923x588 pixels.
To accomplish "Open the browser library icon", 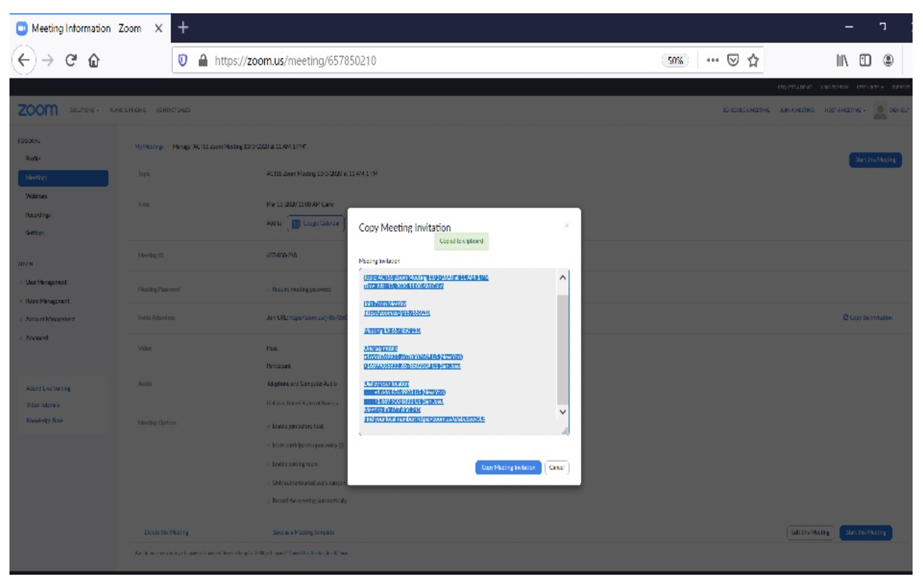I will (x=842, y=60).
